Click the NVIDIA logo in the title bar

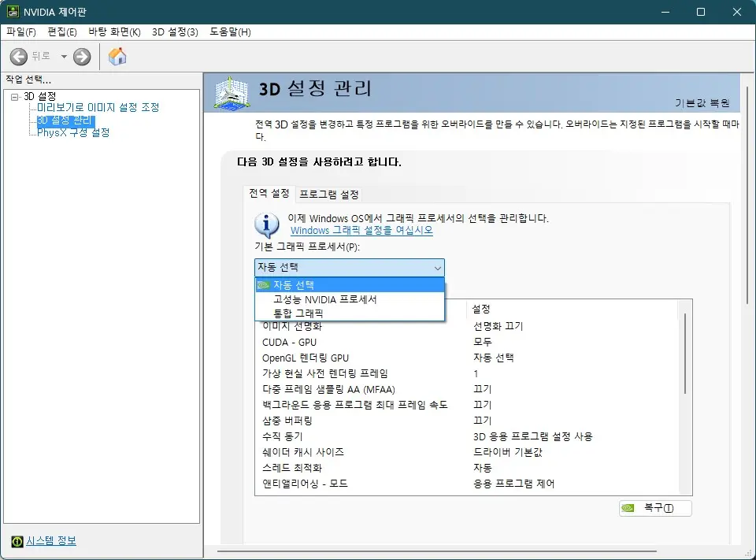[13, 11]
